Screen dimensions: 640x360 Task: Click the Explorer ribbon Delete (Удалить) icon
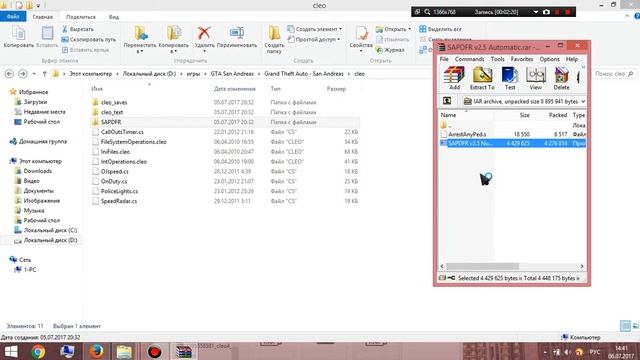tap(204, 33)
